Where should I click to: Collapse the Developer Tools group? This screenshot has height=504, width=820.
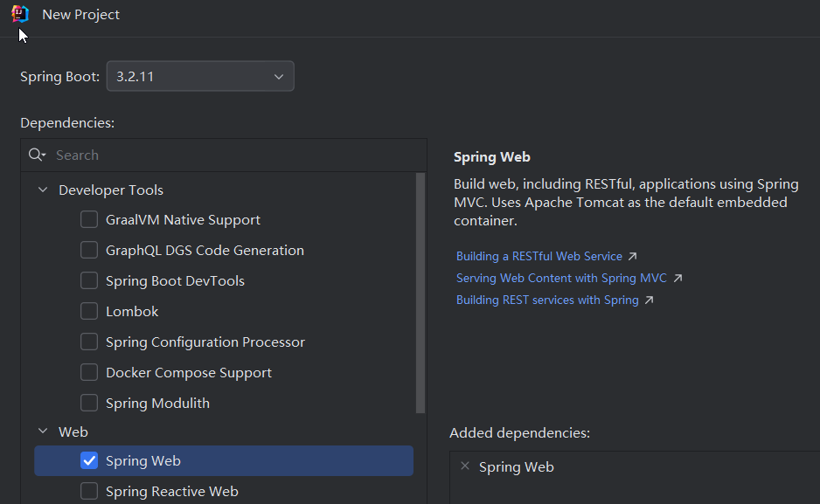(43, 190)
